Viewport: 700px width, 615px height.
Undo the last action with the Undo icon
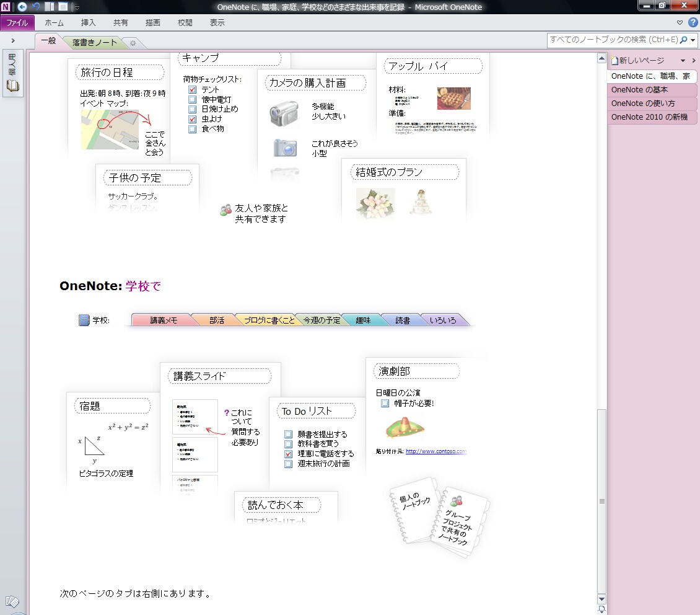[36, 7]
